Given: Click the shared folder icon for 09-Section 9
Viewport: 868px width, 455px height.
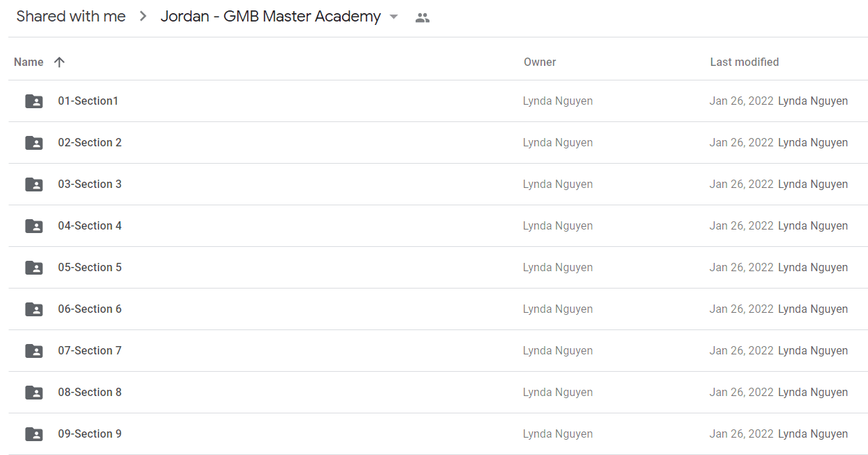Looking at the screenshot, I should pyautogui.click(x=34, y=434).
